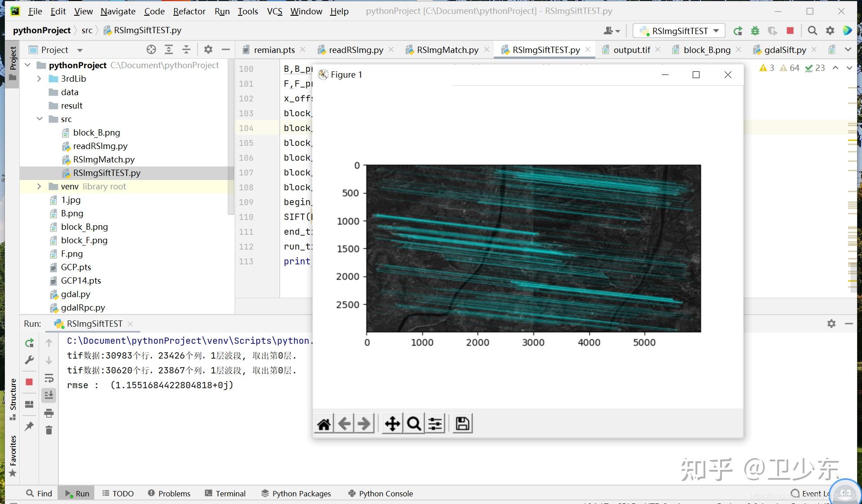862x504 pixels.
Task: Collapse the src folder in project tree
Action: (x=39, y=119)
